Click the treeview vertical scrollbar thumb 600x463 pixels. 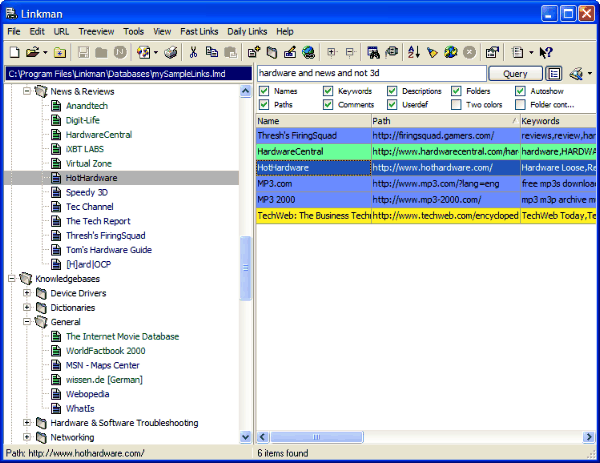pyautogui.click(x=245, y=268)
